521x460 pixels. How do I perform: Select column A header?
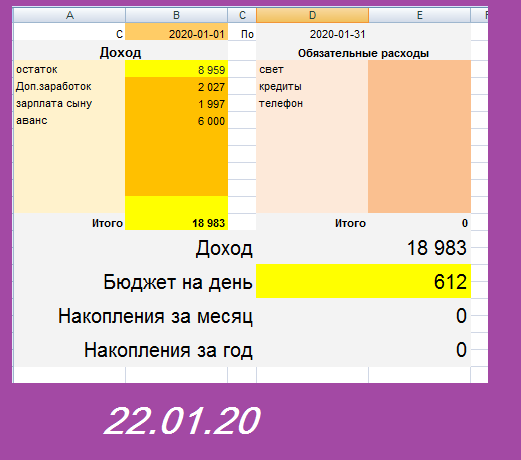69,15
